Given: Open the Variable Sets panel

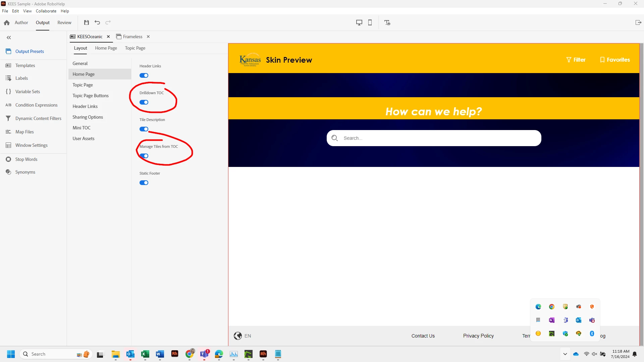Looking at the screenshot, I should tap(28, 92).
